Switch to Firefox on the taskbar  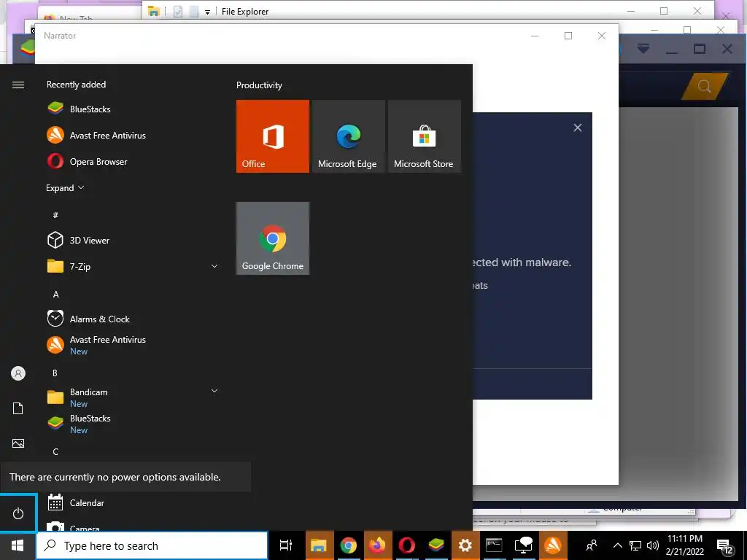[x=377, y=545]
